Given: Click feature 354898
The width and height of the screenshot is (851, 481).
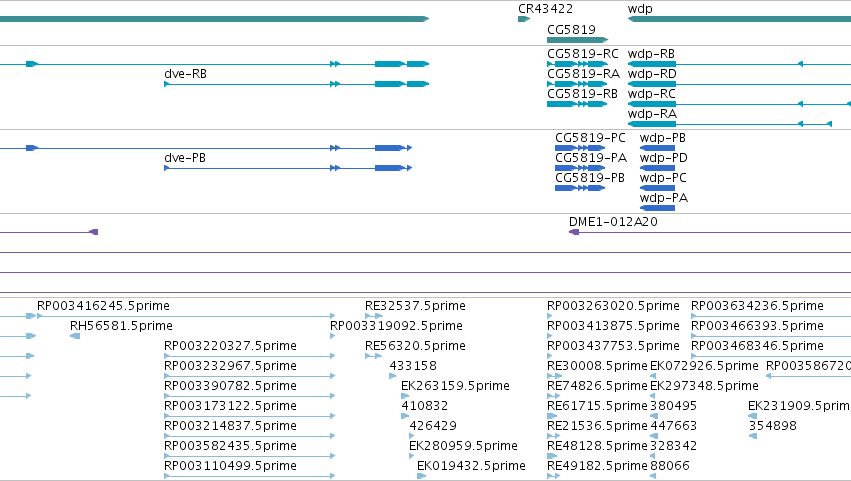Looking at the screenshot, I should pos(772,427).
